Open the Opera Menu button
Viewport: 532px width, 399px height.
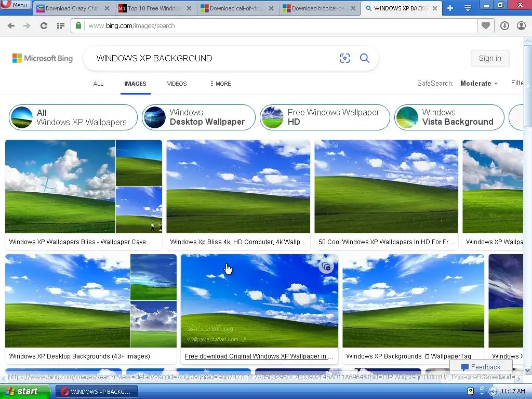coord(15,5)
